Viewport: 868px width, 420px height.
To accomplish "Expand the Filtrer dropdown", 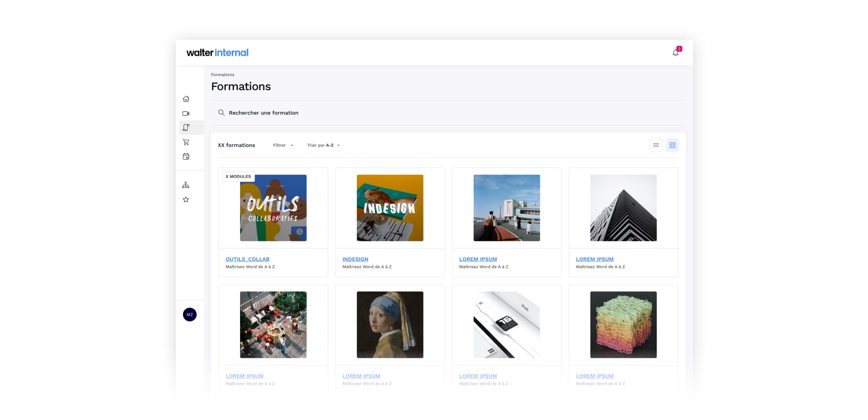I will [x=283, y=145].
